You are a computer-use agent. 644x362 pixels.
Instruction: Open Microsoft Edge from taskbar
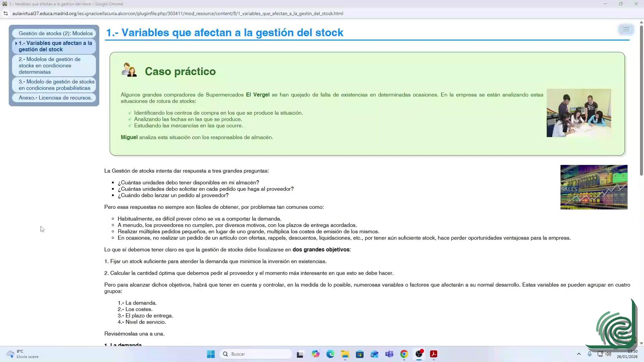click(x=330, y=354)
